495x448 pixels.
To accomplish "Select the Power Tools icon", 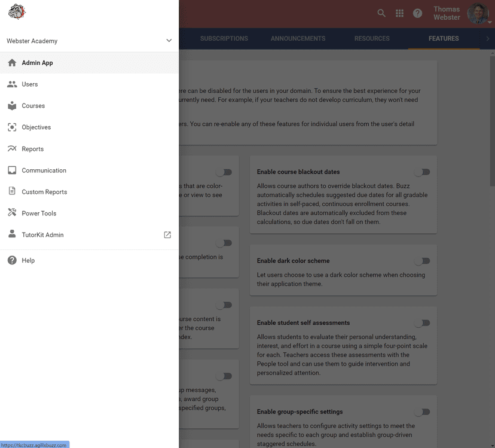I will [12, 213].
